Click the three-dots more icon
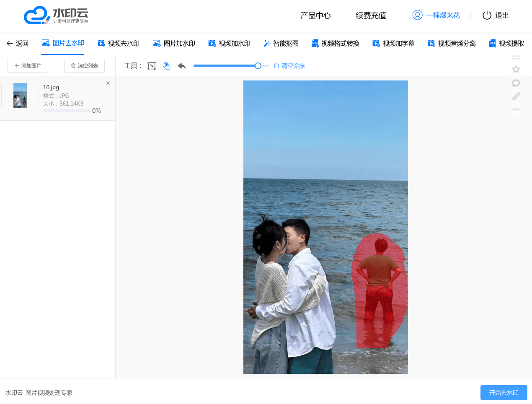The width and height of the screenshot is (532, 404). (516, 109)
